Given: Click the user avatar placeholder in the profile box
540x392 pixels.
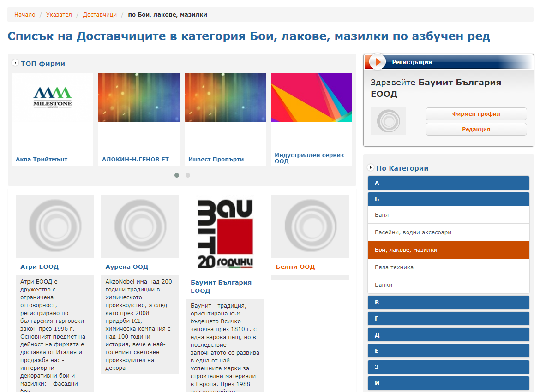Looking at the screenshot, I should [388, 121].
